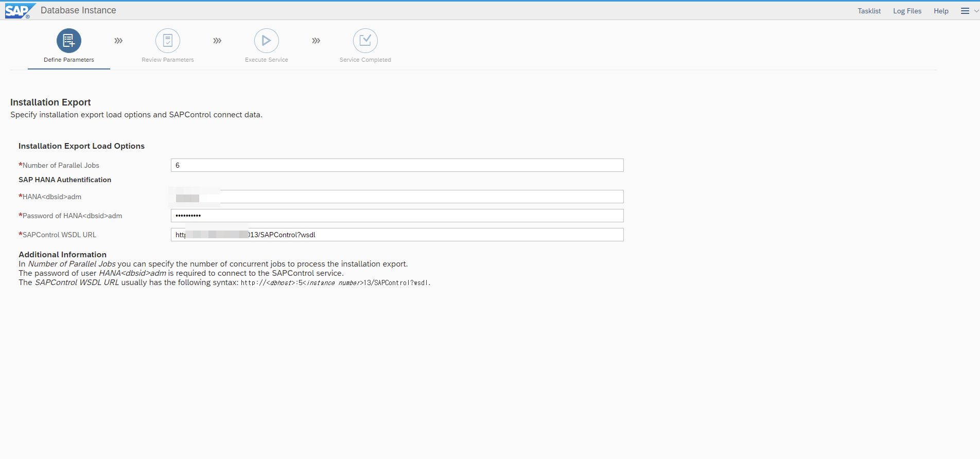Select the Service Completed step icon
The image size is (980, 459).
click(x=365, y=41)
